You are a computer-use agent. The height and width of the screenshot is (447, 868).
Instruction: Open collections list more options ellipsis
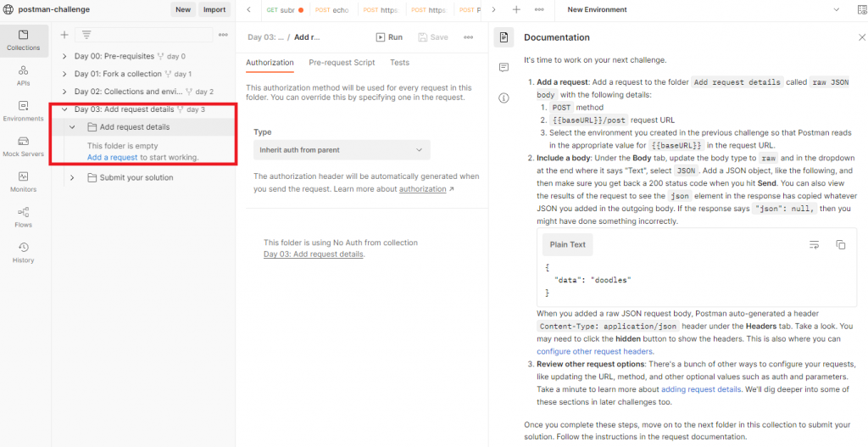coord(223,35)
